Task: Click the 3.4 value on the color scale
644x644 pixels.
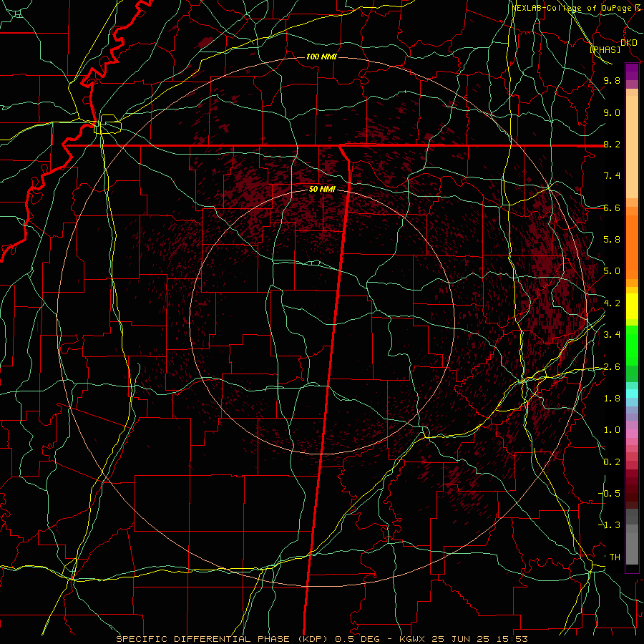Action: tap(612, 335)
